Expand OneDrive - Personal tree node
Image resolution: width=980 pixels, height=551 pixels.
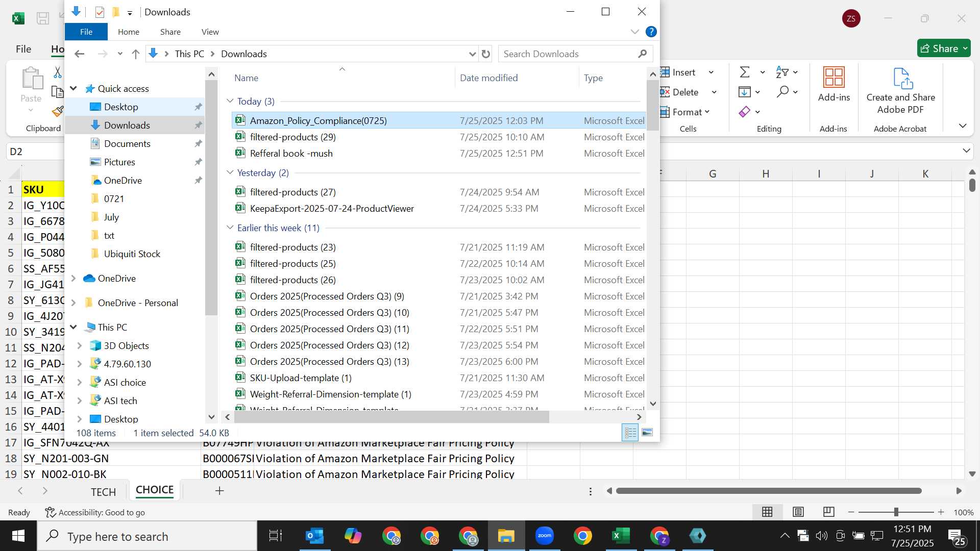pyautogui.click(x=73, y=303)
